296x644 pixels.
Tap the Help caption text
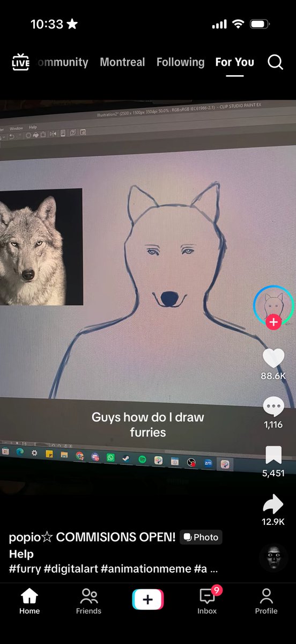21,554
